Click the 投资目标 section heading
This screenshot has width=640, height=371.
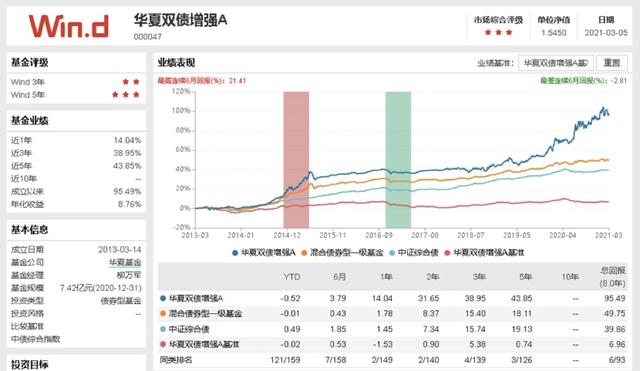tap(29, 364)
